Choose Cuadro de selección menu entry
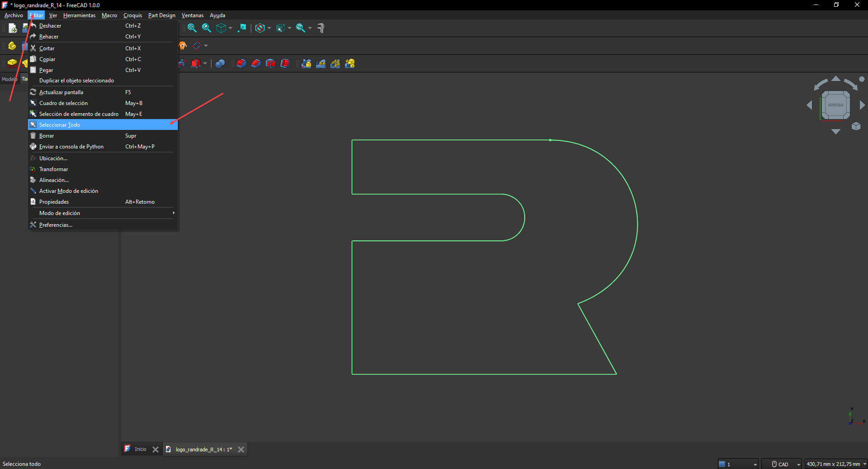Viewport: 868px width, 469px height. [x=103, y=103]
